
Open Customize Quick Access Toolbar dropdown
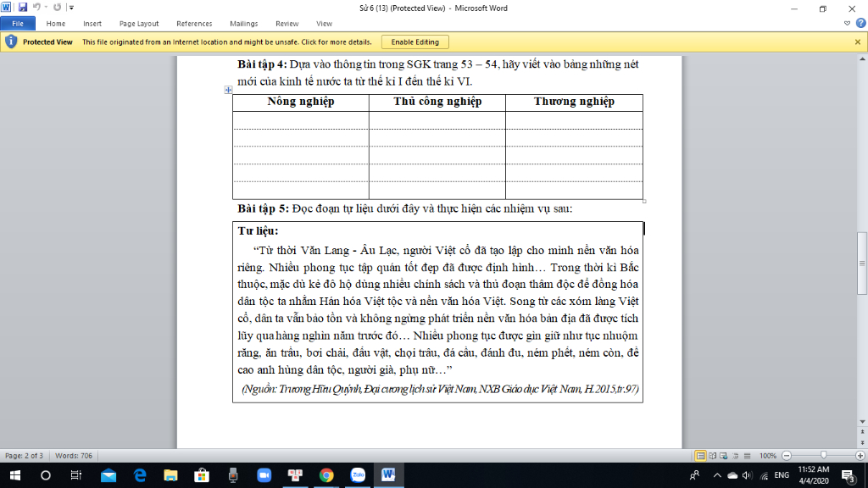[x=71, y=8]
